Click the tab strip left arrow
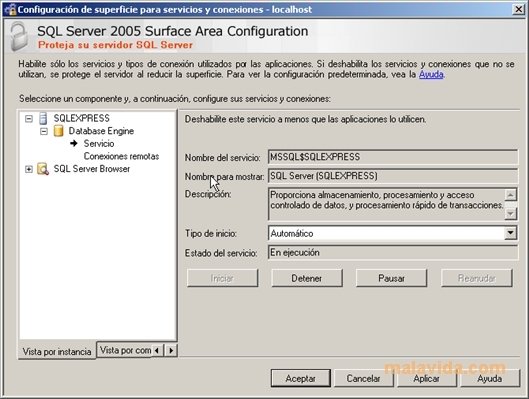Screen dimensions: 529x399 pos(157,350)
